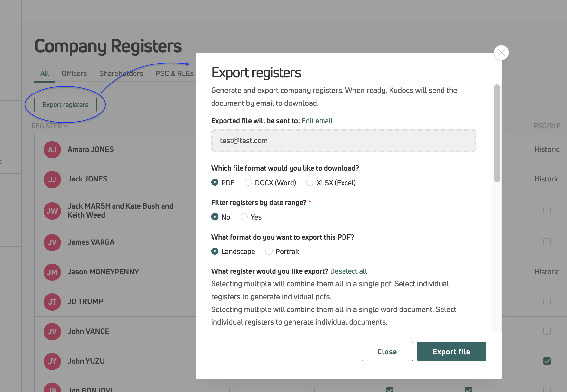Toggle PSC/RLE checkbox for John YUZU
This screenshot has width=567, height=392.
pos(547,361)
